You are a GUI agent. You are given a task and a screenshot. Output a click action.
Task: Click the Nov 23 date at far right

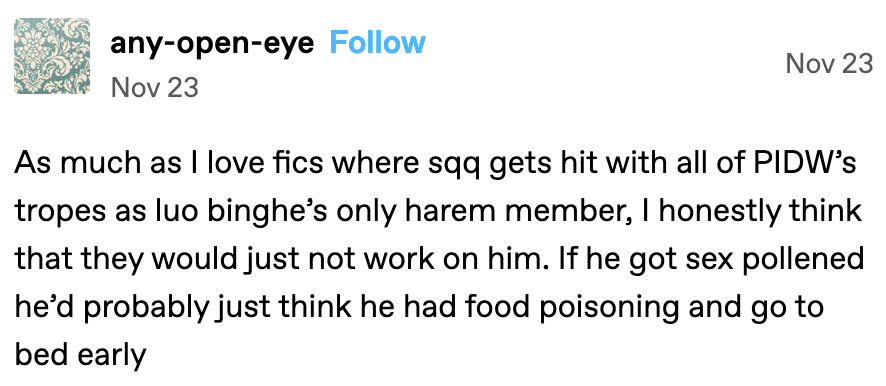click(829, 64)
